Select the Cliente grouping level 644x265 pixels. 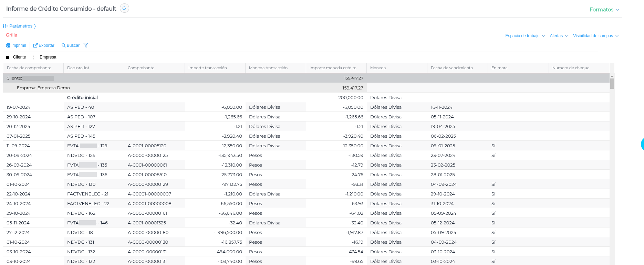(20, 57)
